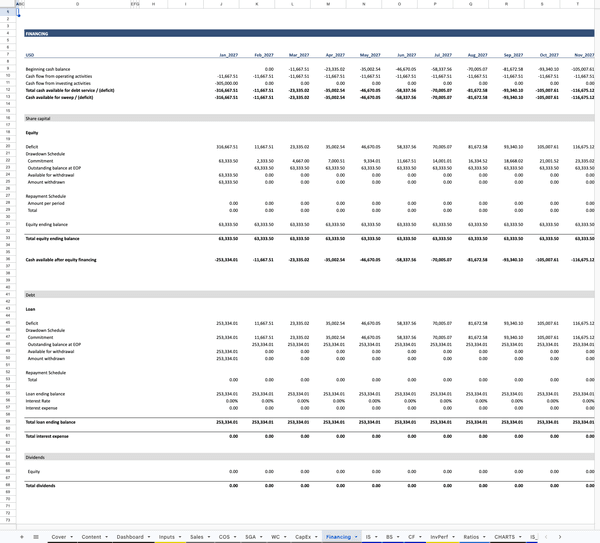Open the CHARTS sheet tab
The height and width of the screenshot is (543, 600).
[x=505, y=537]
